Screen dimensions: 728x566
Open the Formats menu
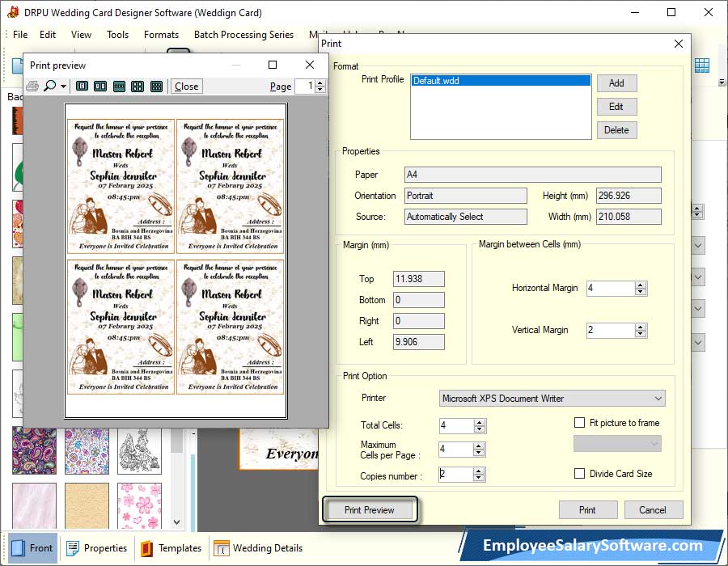pyautogui.click(x=161, y=35)
